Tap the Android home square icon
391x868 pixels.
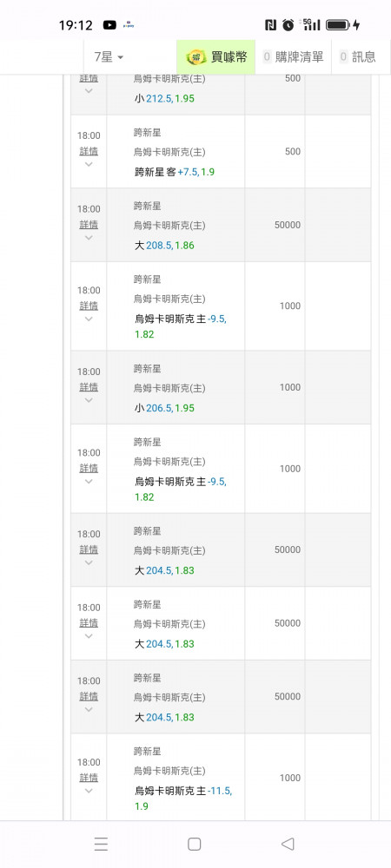[194, 844]
